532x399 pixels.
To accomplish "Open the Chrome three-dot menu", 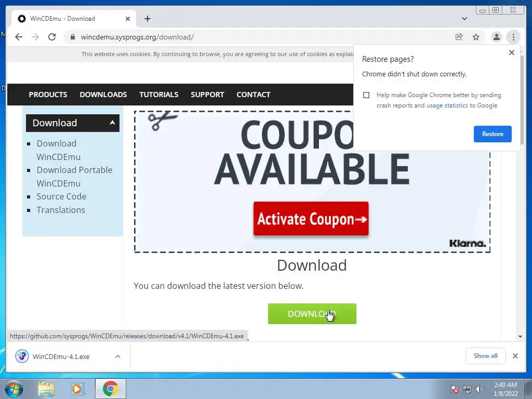I will [x=513, y=37].
